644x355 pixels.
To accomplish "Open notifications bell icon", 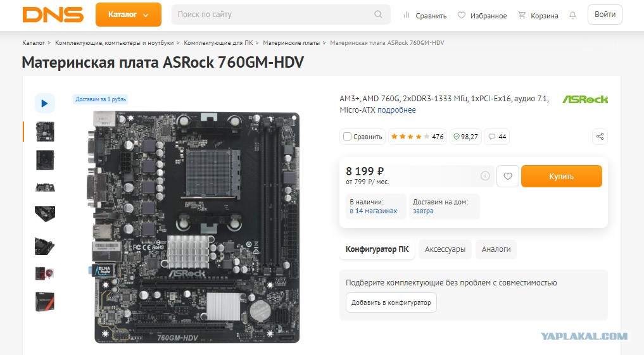I will click(x=572, y=15).
